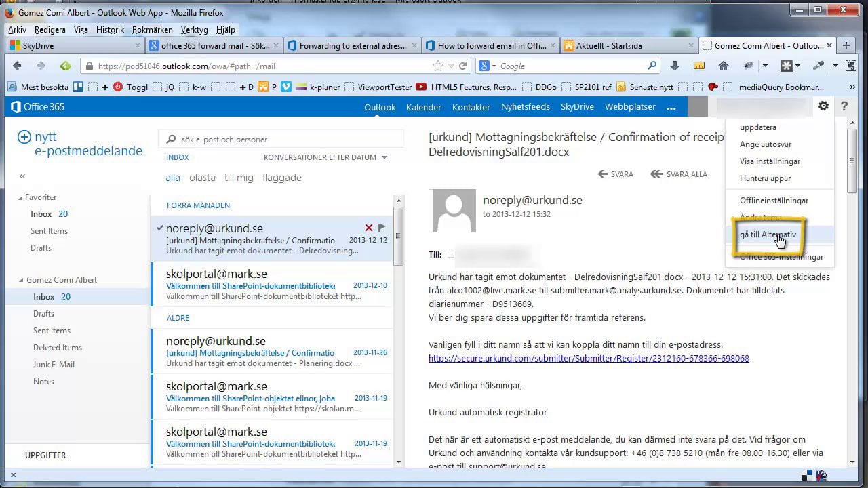The height and width of the screenshot is (488, 868).
Task: Click the Google search engine icon
Action: pyautogui.click(x=485, y=66)
